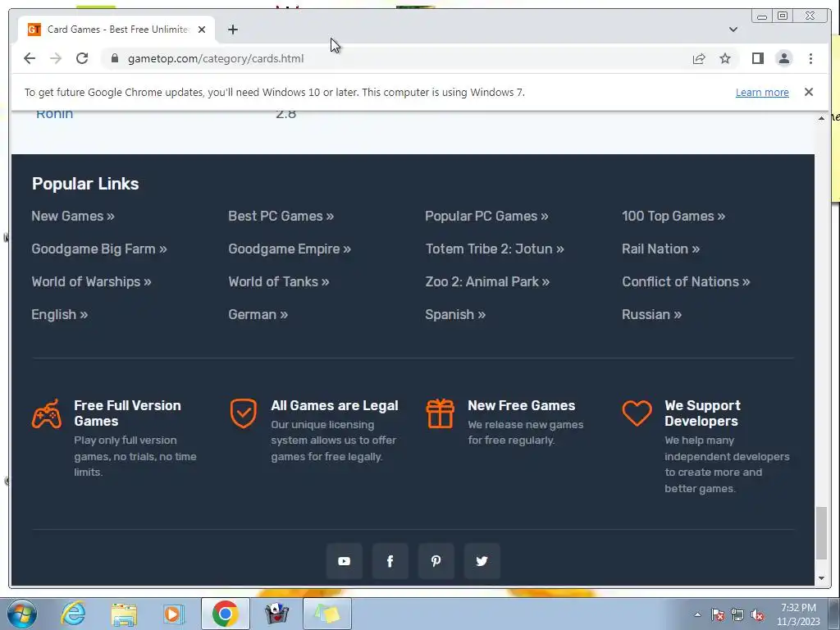Open the Conflict of Nations link
This screenshot has height=630, width=840.
coord(686,282)
